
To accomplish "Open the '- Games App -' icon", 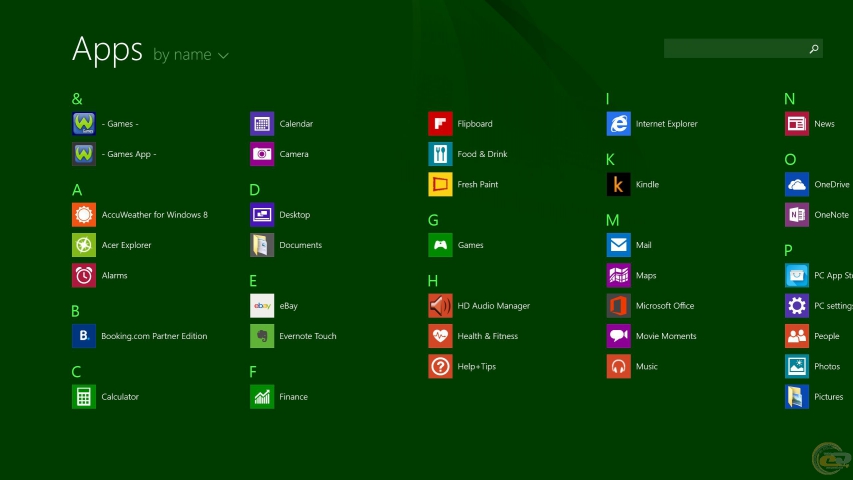I will coord(84,154).
